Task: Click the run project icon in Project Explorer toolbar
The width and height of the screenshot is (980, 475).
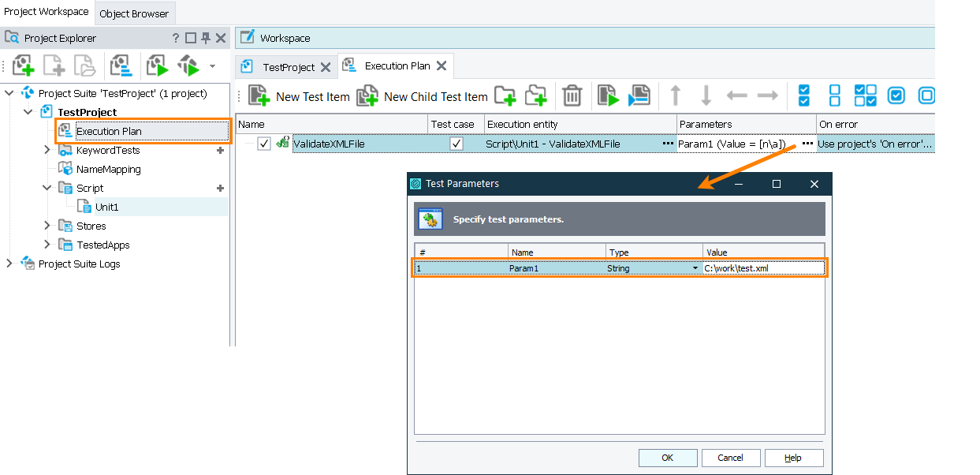Action: click(x=158, y=65)
